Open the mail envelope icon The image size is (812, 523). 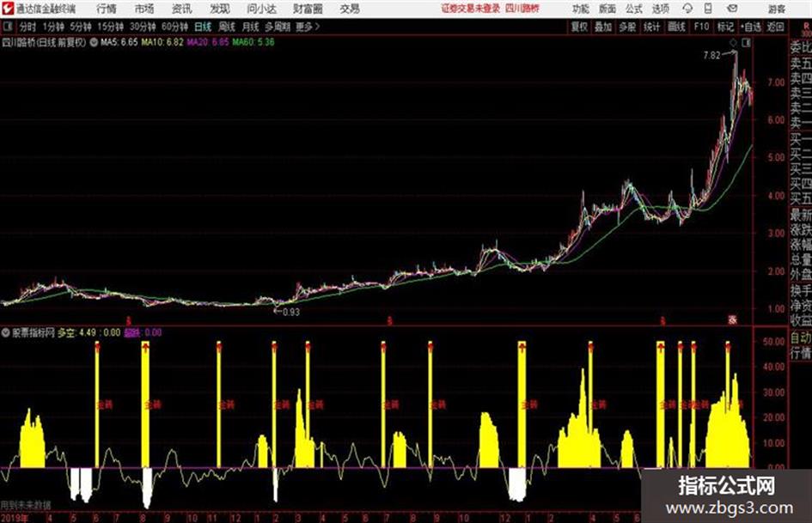tap(732, 9)
